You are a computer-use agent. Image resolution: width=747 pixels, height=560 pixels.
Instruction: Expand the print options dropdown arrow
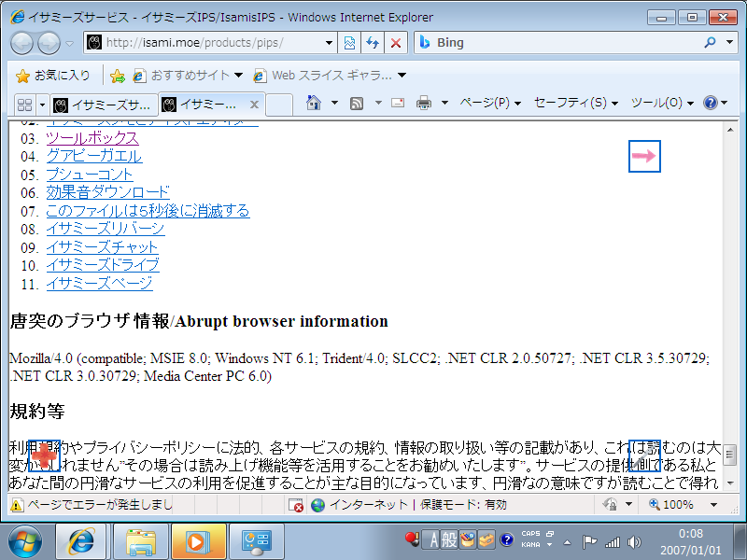[x=444, y=103]
